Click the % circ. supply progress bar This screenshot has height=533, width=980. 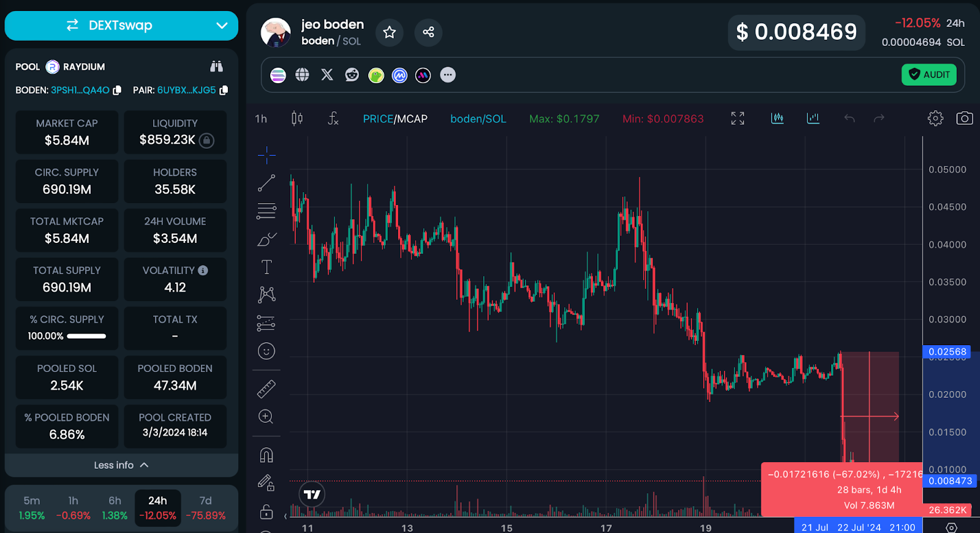[86, 336]
